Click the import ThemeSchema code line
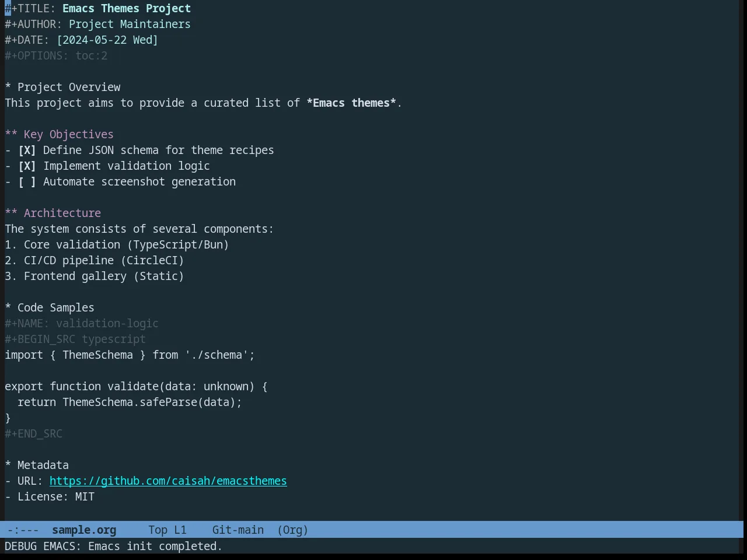The height and width of the screenshot is (560, 747). (130, 355)
